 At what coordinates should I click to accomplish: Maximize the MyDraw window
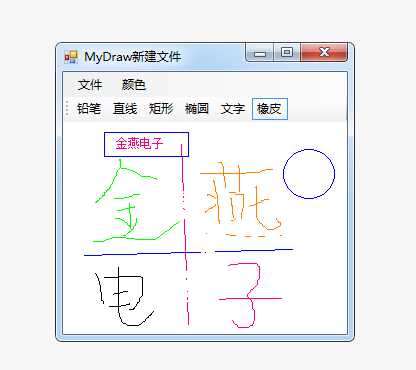click(x=287, y=52)
